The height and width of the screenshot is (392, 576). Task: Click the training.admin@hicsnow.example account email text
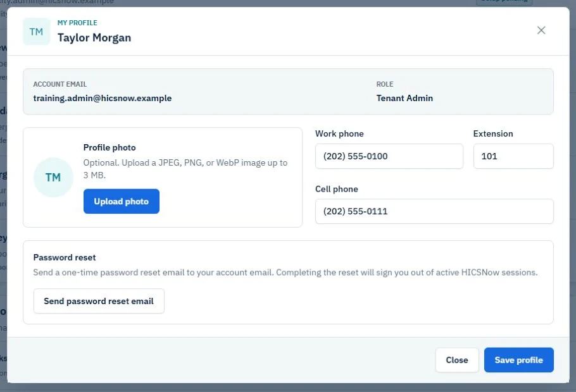coord(103,98)
